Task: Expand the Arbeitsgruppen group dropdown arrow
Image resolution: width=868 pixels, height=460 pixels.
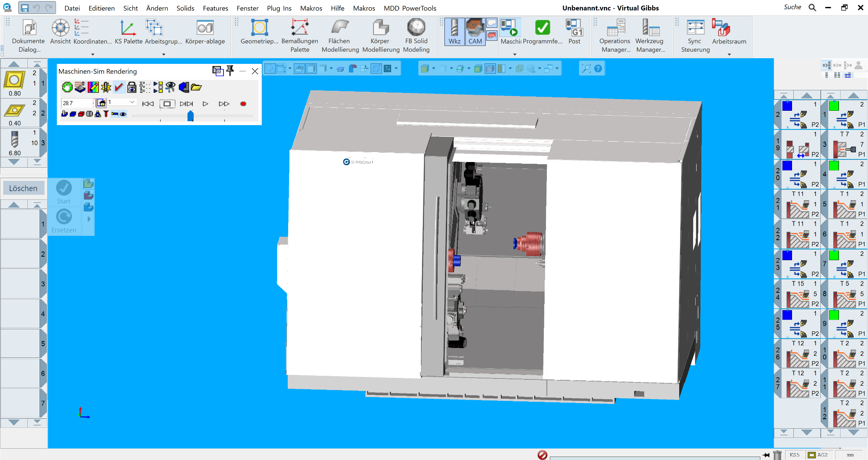Action: pos(164,55)
